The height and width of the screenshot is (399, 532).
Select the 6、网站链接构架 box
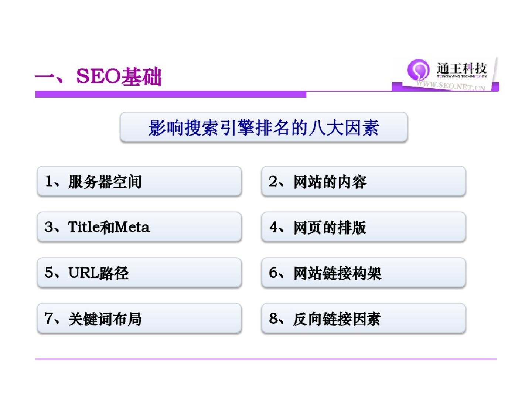[364, 273]
